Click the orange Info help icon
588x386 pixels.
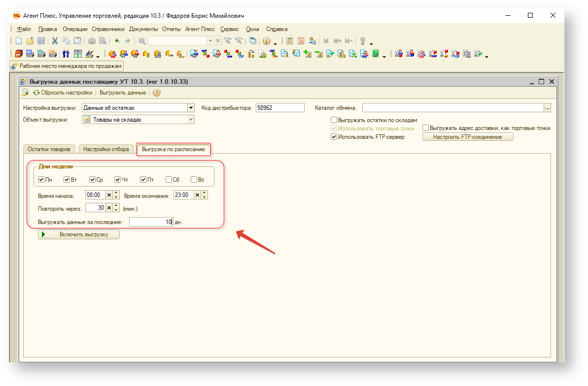tap(267, 41)
